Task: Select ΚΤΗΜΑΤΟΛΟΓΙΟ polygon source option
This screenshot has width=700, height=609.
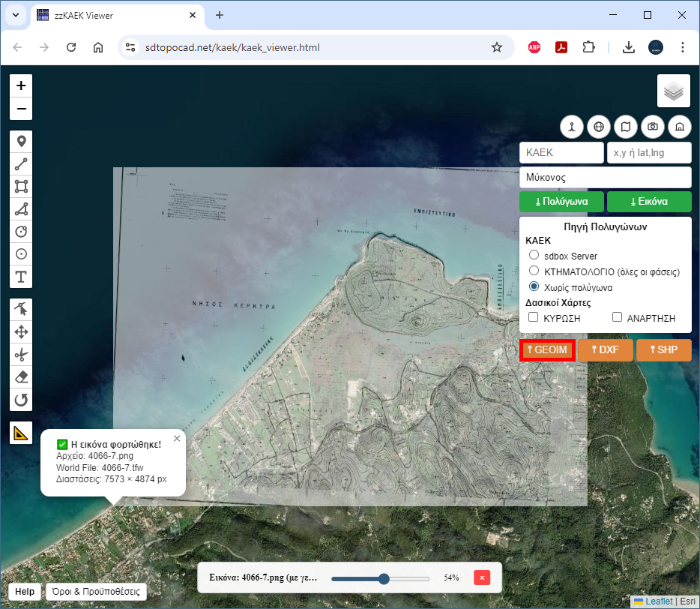Action: 534,271
